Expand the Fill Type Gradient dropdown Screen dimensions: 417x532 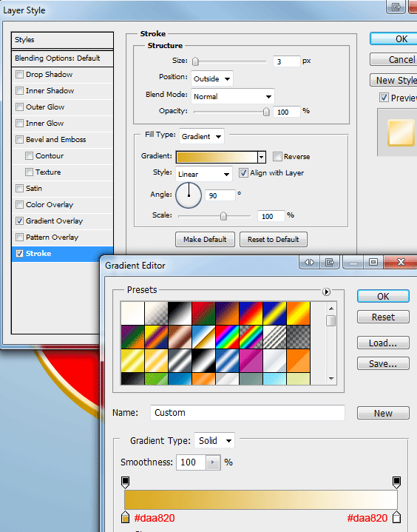click(202, 136)
